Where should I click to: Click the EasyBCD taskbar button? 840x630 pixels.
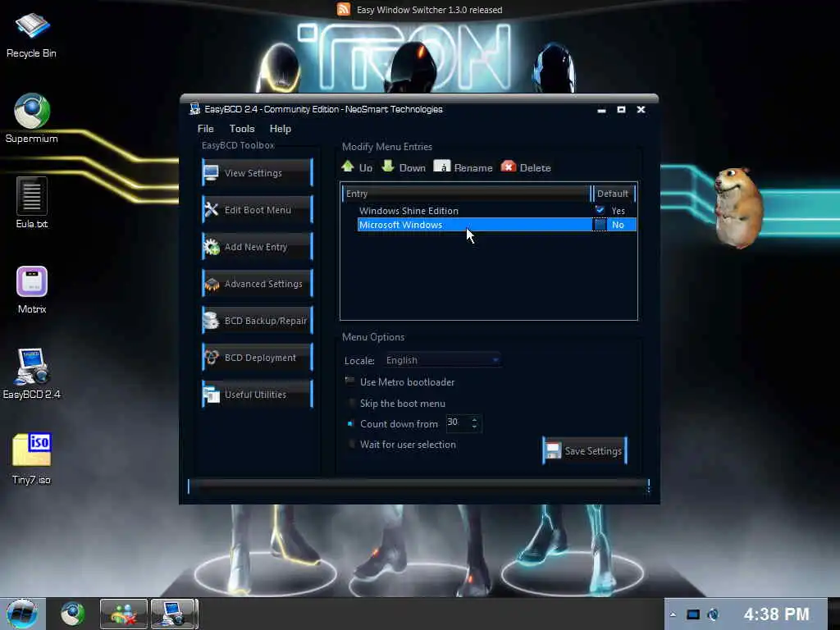pos(174,614)
